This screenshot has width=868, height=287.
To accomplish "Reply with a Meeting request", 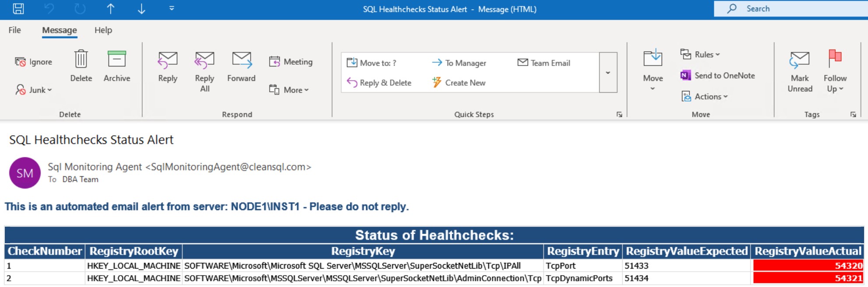I will 291,62.
